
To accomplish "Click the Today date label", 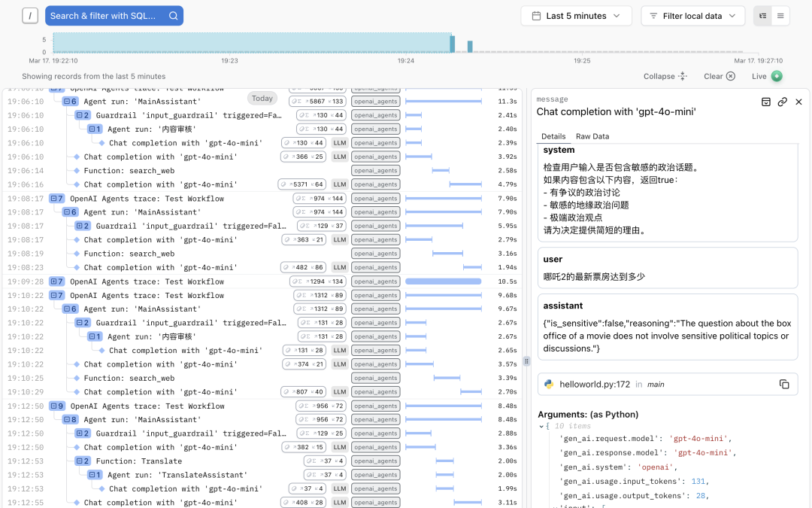I will click(x=262, y=98).
